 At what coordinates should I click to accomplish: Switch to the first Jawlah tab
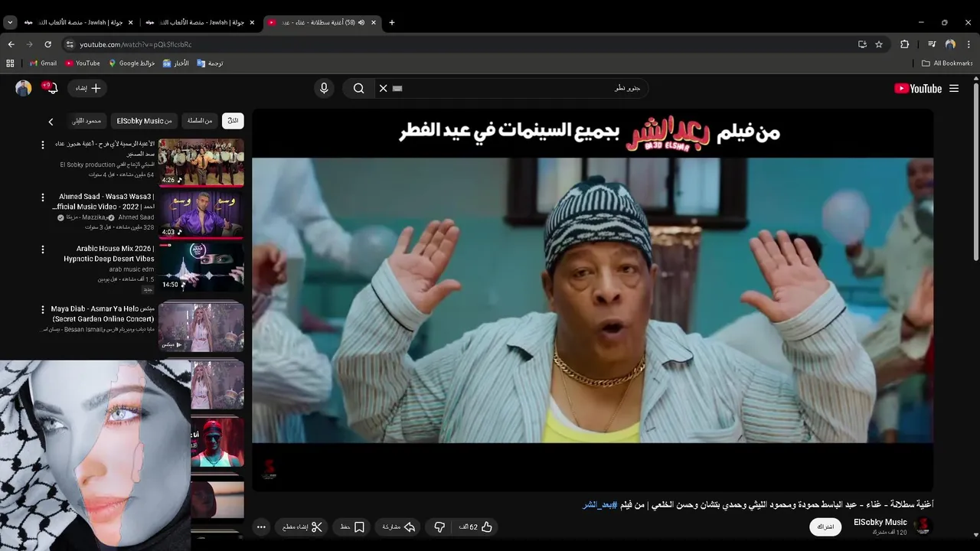click(79, 22)
